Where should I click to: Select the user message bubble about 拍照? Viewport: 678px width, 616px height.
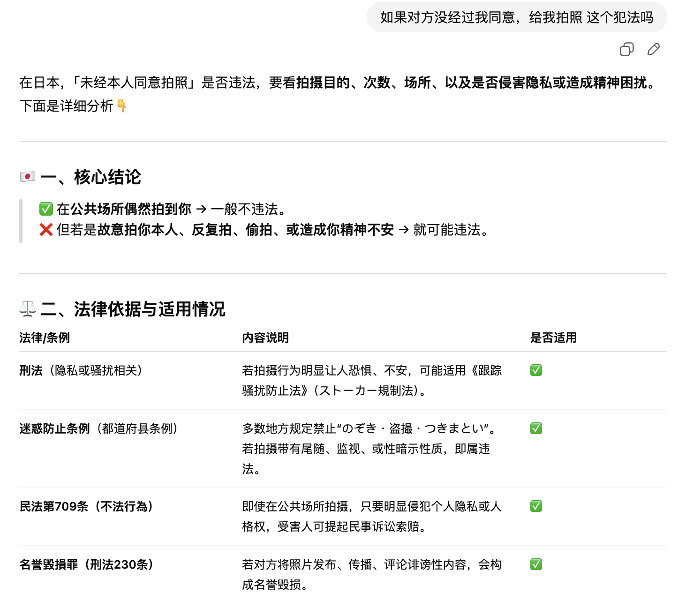coord(516,17)
